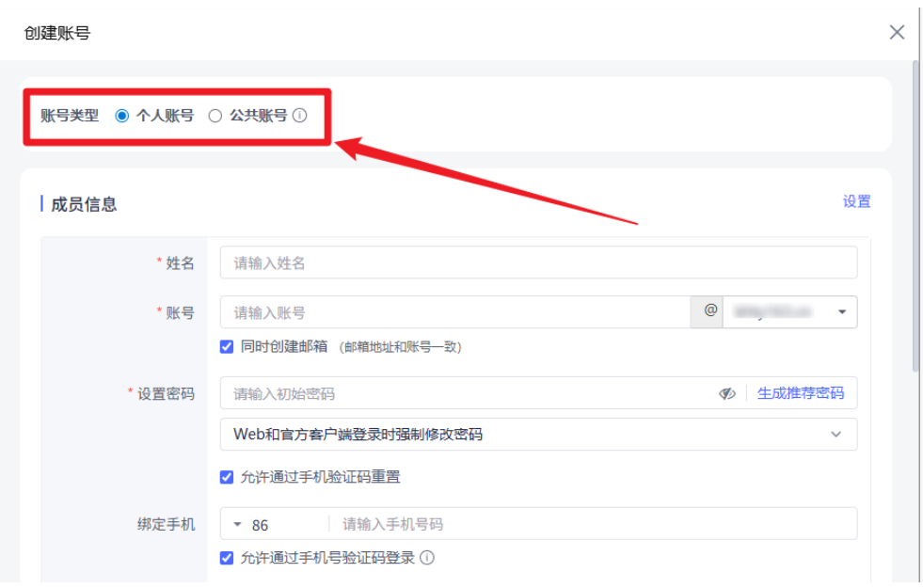This screenshot has width=923, height=588.
Task: Close the 创建账号 dialog
Action: coord(897,32)
